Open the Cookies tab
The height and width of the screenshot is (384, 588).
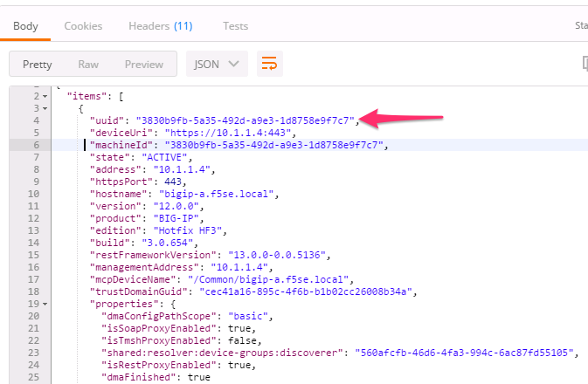(83, 26)
